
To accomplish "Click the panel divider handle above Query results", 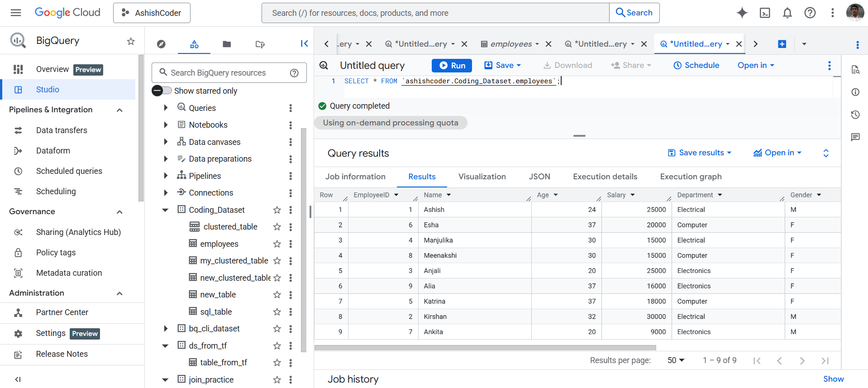I will pos(579,136).
